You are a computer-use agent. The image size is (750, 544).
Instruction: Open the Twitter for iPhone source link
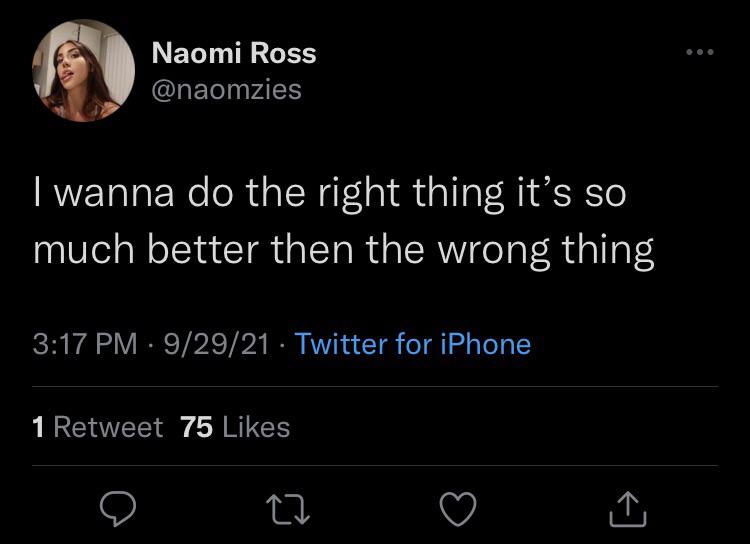click(413, 344)
